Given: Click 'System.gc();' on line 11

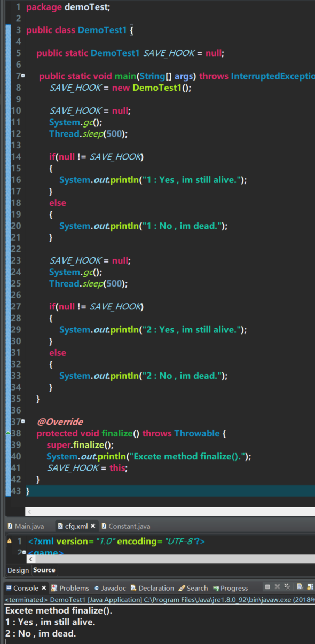Looking at the screenshot, I should click(75, 122).
